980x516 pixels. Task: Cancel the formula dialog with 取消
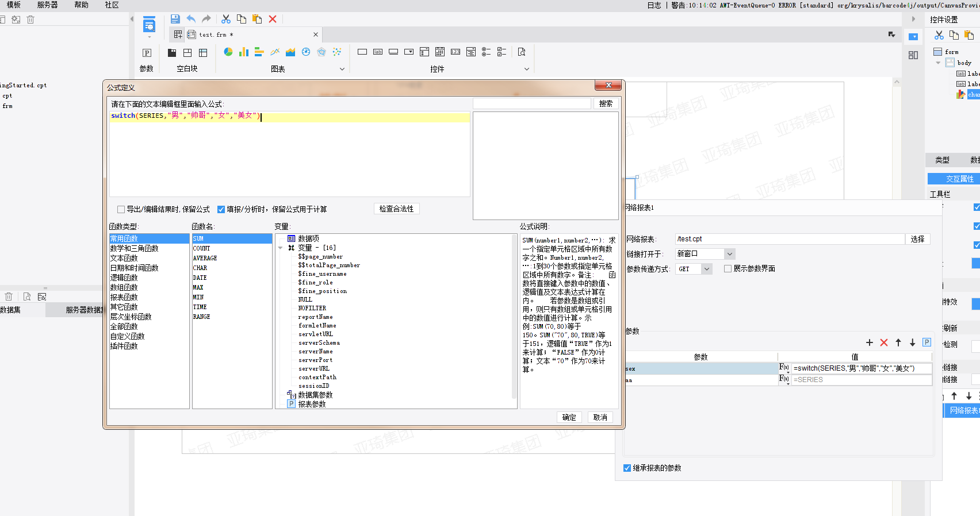point(600,418)
